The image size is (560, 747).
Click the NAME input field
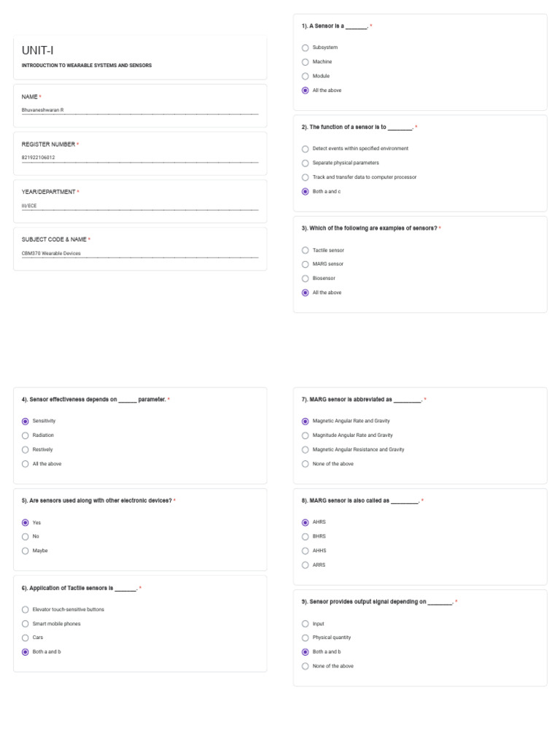(140, 110)
